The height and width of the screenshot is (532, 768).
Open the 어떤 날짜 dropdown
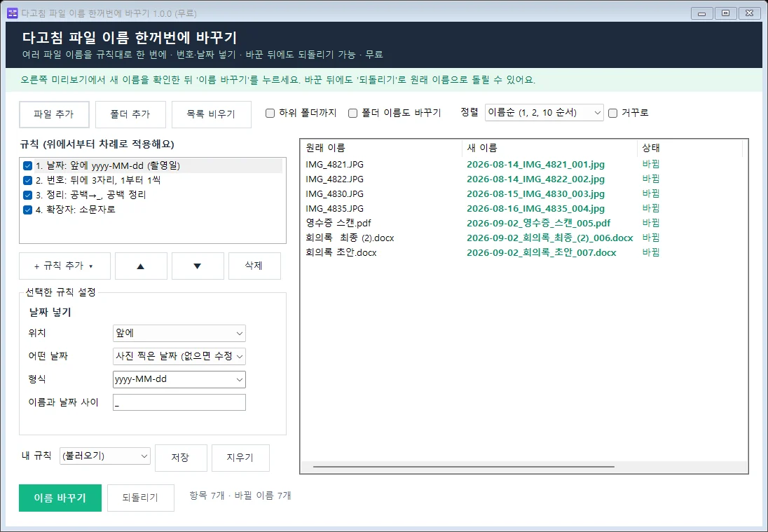(179, 356)
